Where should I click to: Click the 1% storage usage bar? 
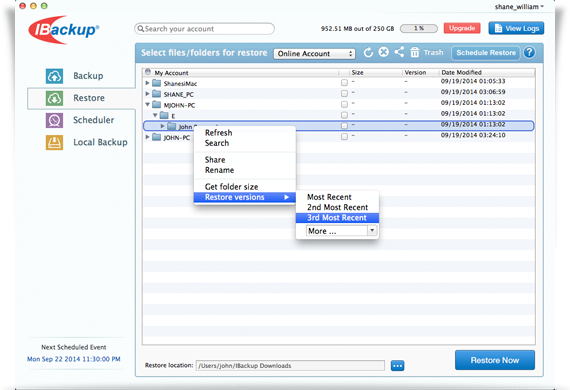click(x=419, y=28)
